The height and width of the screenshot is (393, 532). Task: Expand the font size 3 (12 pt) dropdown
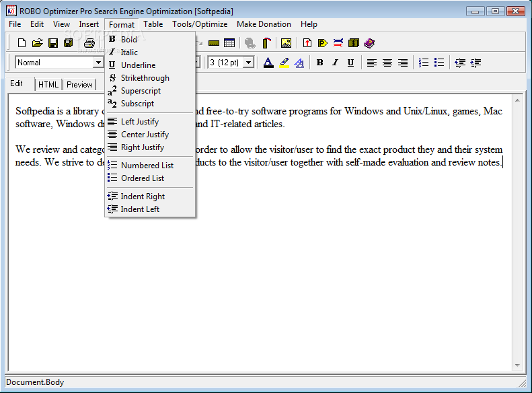tap(249, 63)
